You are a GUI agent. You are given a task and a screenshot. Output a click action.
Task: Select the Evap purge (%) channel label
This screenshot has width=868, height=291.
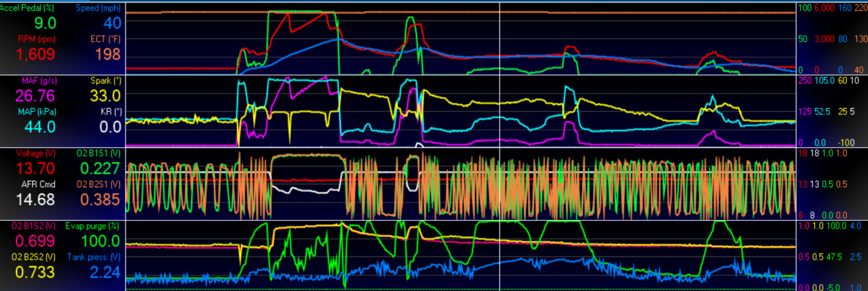click(x=93, y=226)
